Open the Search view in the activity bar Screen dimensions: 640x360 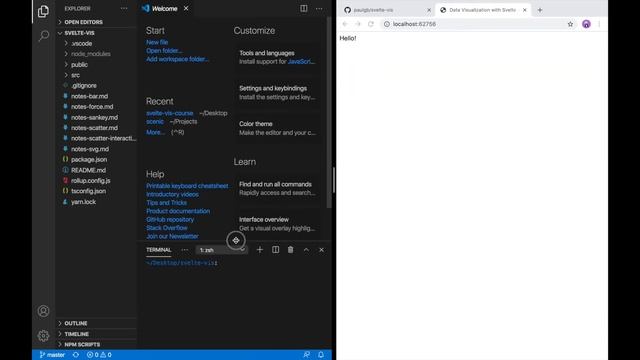click(x=43, y=36)
